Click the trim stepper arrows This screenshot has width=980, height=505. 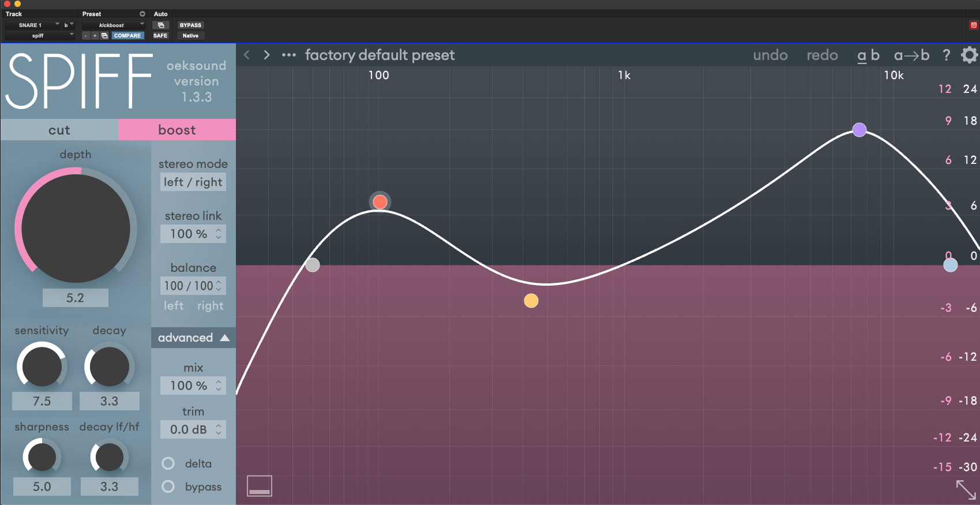219,429
